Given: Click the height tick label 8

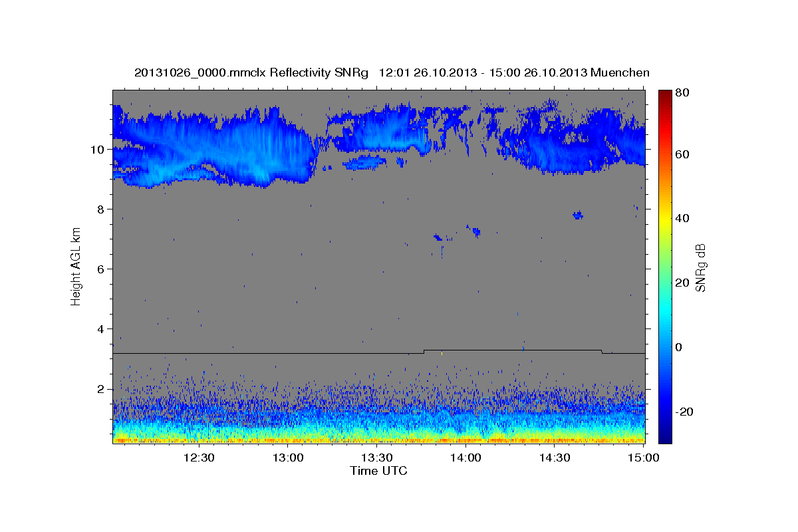Looking at the screenshot, I should tap(102, 209).
